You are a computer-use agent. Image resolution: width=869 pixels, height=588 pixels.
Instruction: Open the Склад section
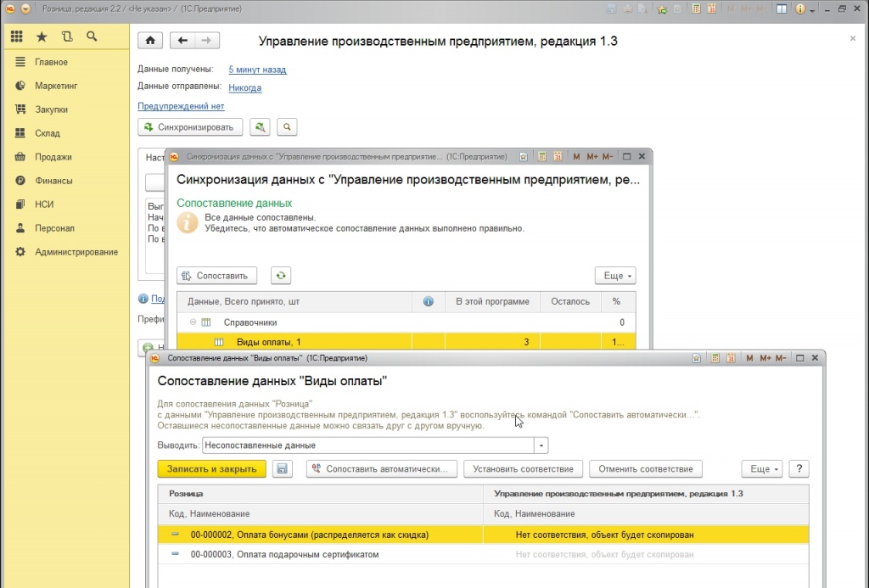[48, 133]
